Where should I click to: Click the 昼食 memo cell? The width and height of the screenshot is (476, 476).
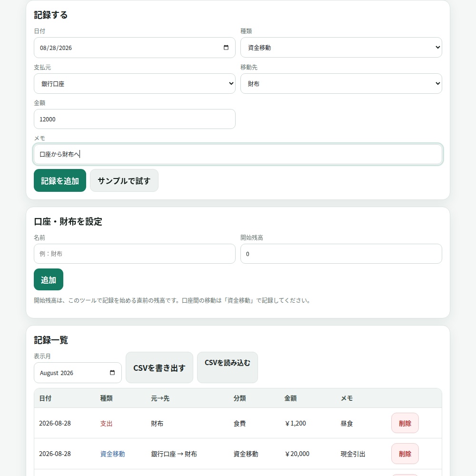pos(347,424)
